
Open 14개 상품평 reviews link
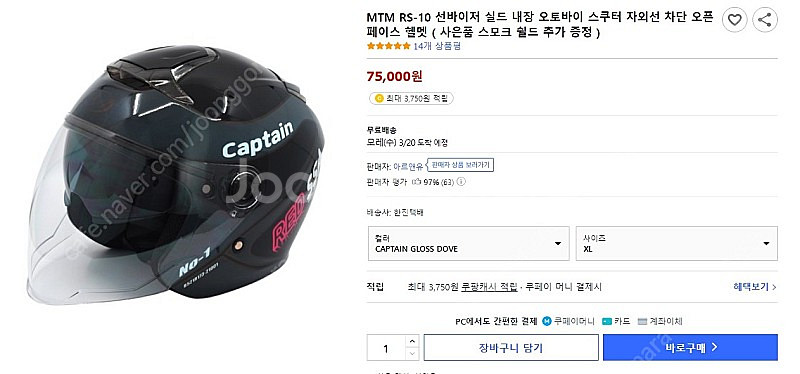pos(437,46)
